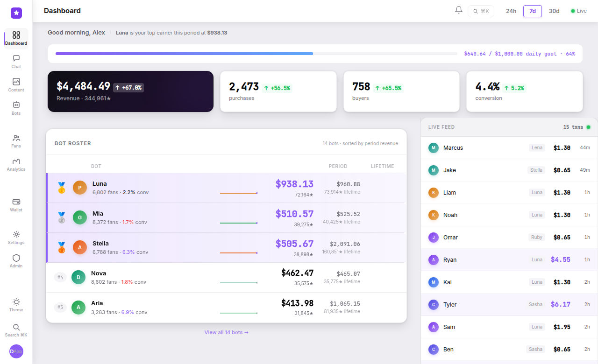This screenshot has width=598, height=364.
Task: Toggle the Live status indicator
Action: click(579, 10)
